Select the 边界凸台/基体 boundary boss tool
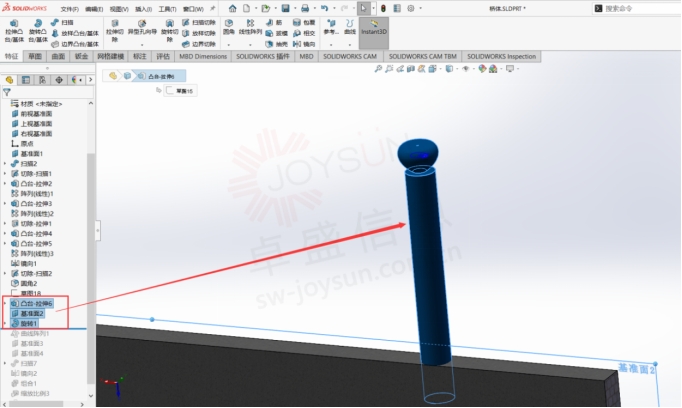 pyautogui.click(x=75, y=44)
